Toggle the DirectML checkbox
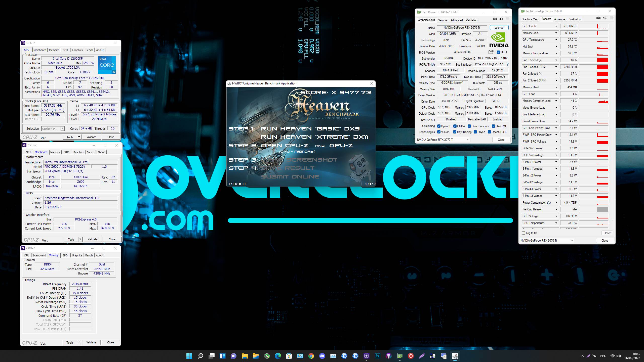Screen dimensions: 644x362 click(x=493, y=126)
